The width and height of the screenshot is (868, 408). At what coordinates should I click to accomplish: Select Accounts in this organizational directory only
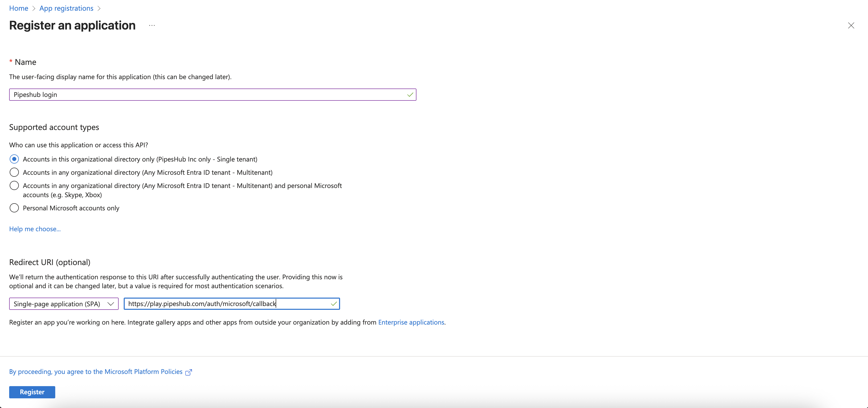14,159
